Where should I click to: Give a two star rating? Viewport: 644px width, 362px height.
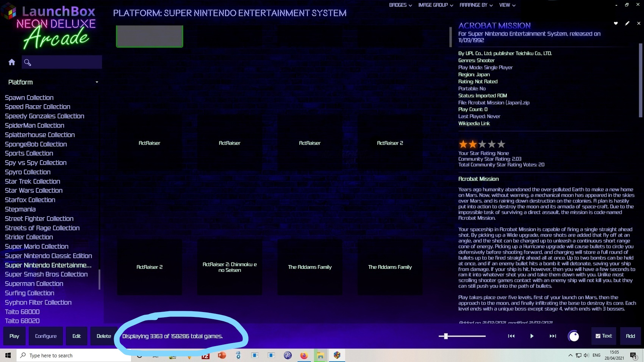[472, 144]
